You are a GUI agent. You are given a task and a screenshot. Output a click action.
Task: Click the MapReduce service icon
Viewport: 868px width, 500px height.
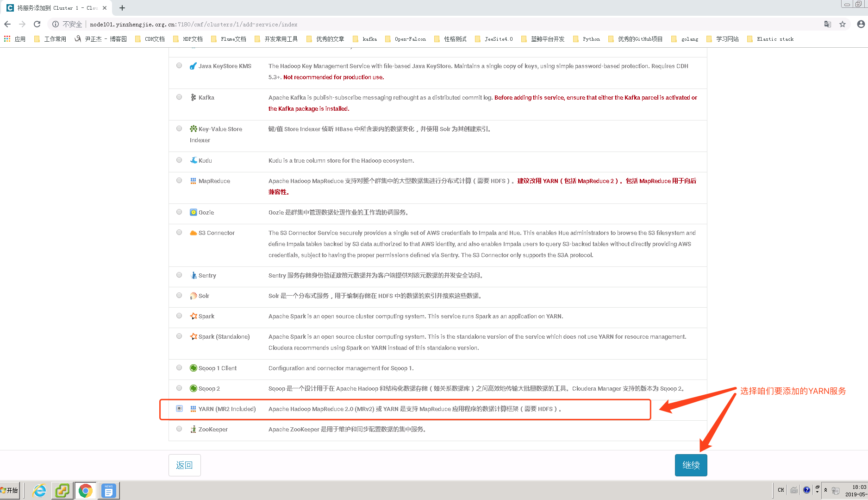tap(194, 181)
